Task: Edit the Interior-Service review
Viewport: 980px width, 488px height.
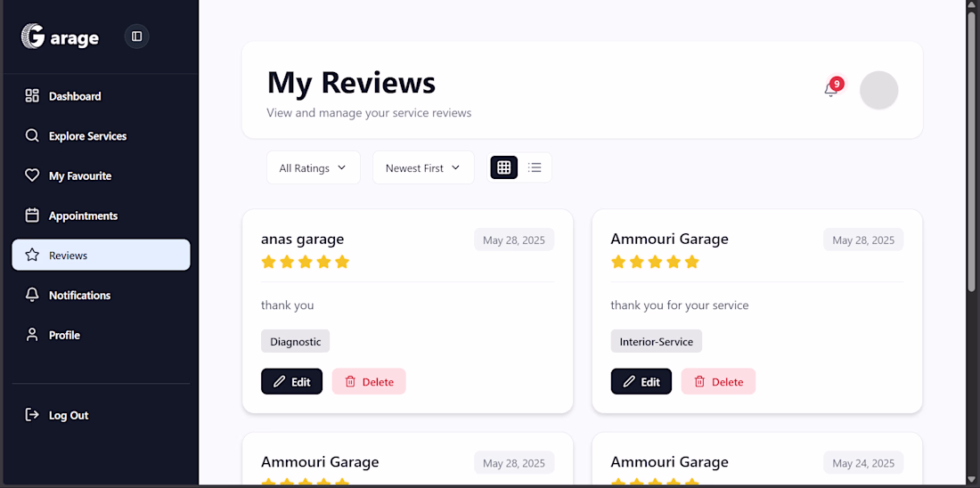Action: click(641, 381)
